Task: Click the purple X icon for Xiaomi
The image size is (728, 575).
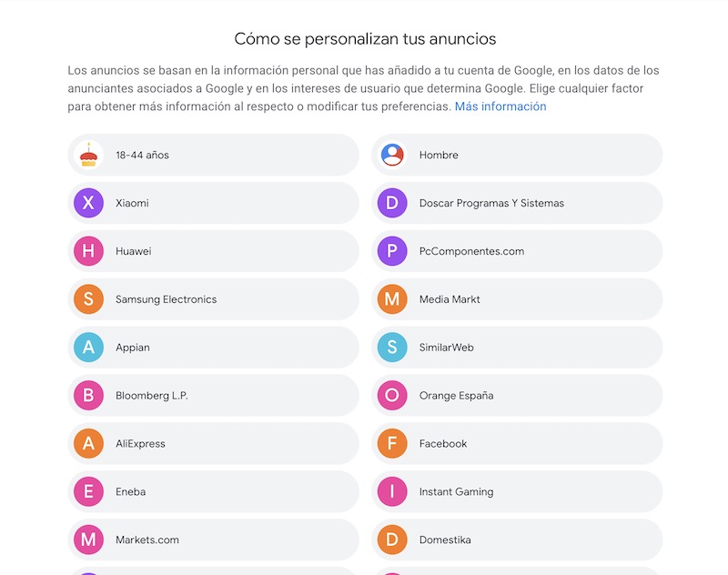Action: pos(88,203)
